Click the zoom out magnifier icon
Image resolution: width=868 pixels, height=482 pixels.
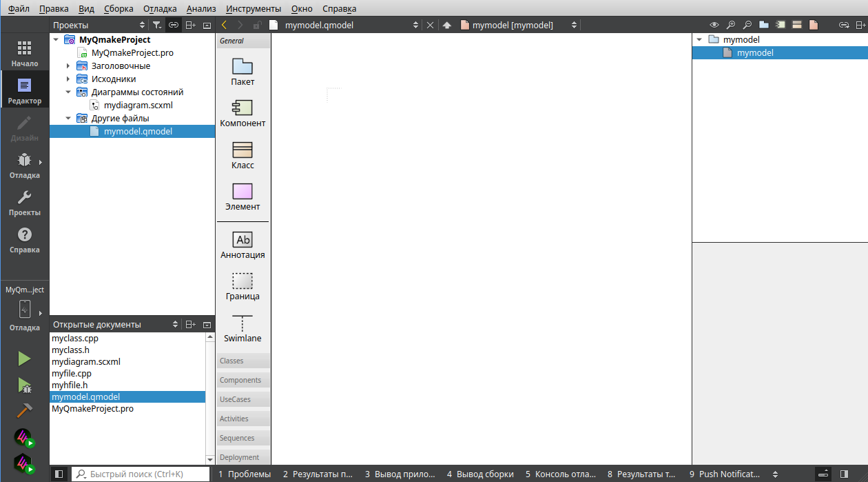tap(747, 25)
